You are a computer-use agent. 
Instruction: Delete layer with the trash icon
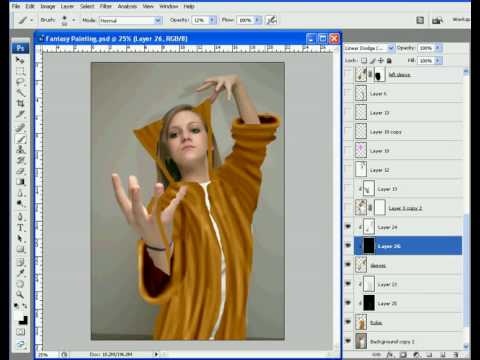[456, 355]
